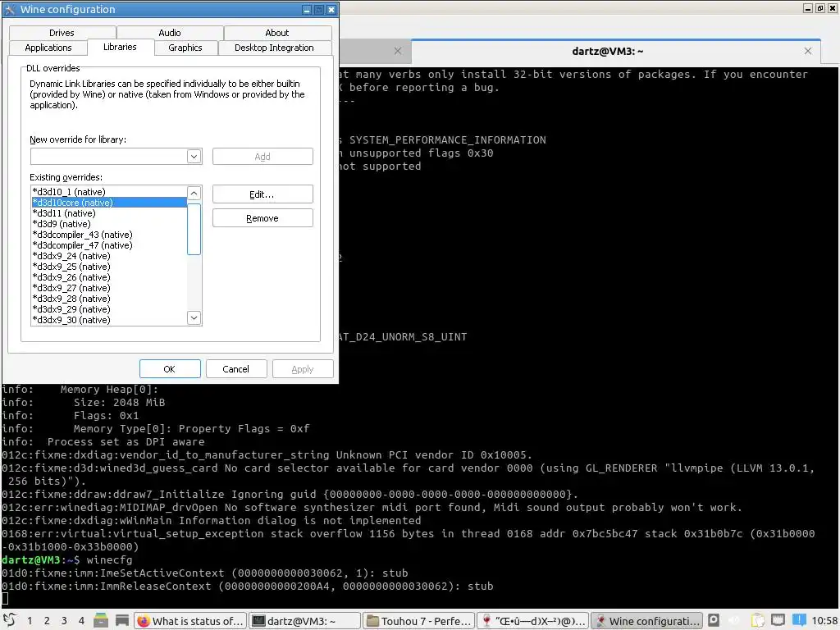Switch to Touhou 7 folder taskbar entry

coord(419,621)
